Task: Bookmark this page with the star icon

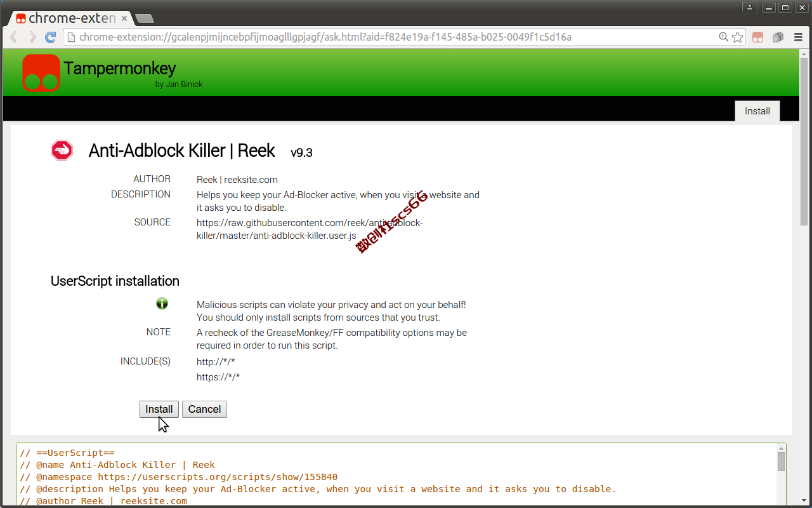Action: click(737, 37)
